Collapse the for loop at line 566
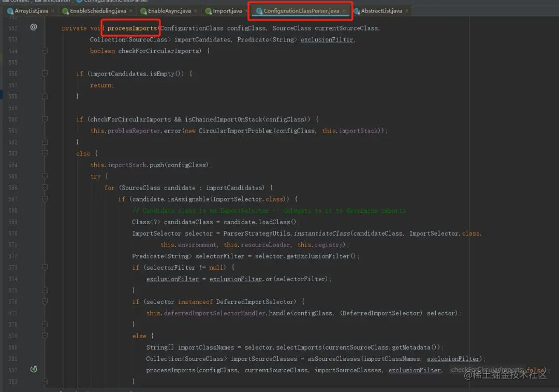 (x=45, y=187)
